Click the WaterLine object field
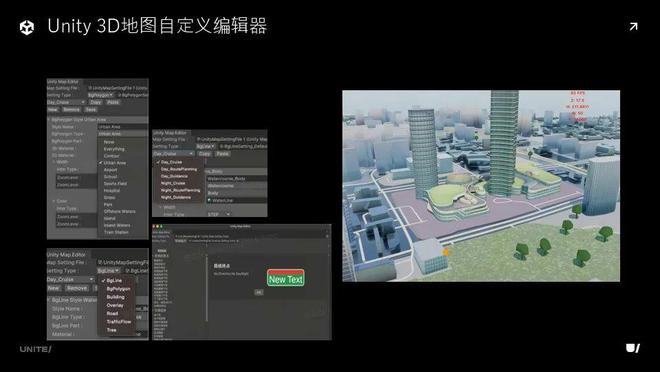Viewport: 660px width, 372px height. [x=237, y=200]
